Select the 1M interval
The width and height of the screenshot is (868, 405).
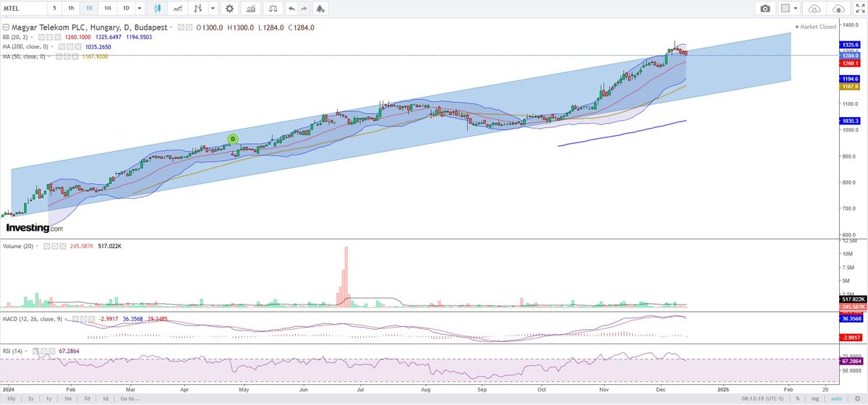point(107,9)
